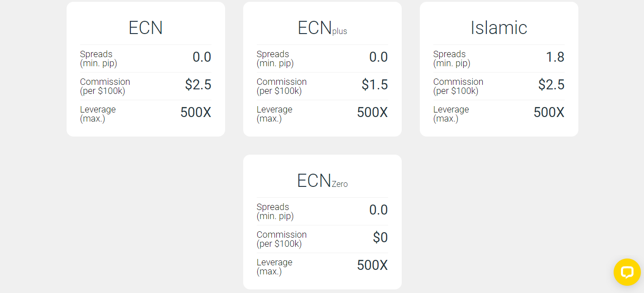
Task: Click the Islamic card 1.8 spreads value
Action: [555, 57]
